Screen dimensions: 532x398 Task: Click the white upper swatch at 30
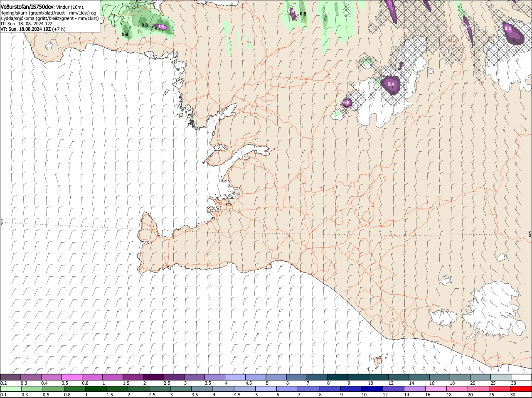click(x=521, y=377)
